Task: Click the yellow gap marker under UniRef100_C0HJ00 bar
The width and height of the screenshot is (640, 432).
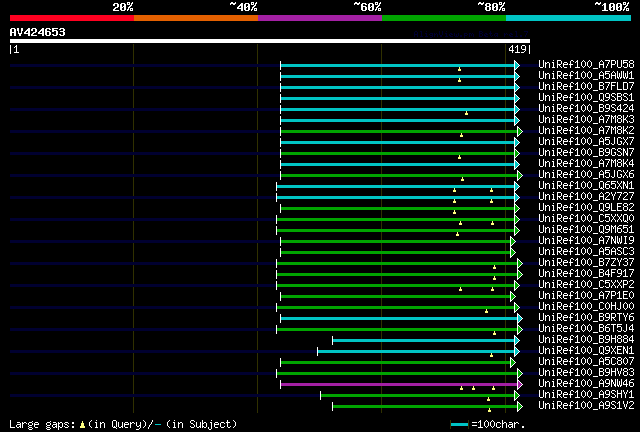Action: (x=487, y=312)
